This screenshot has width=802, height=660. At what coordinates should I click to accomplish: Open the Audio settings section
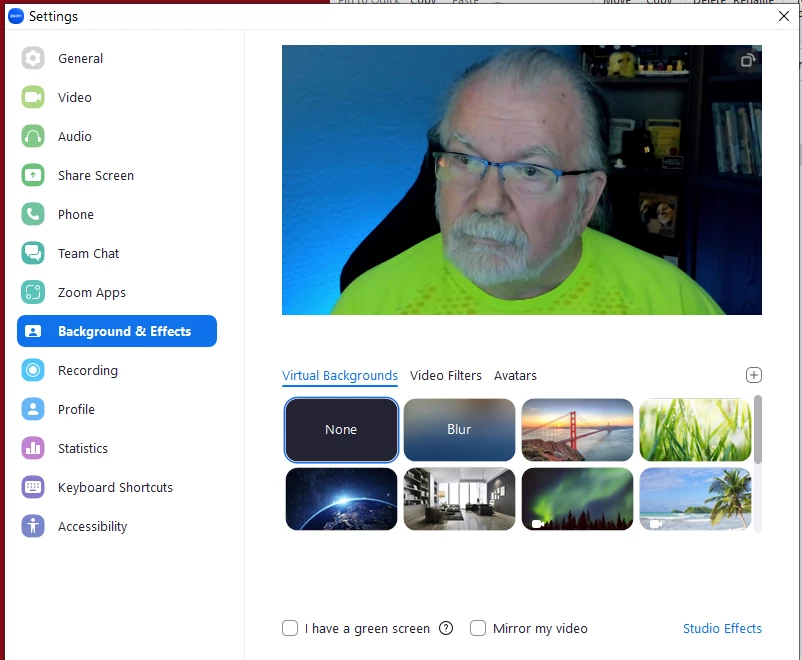click(x=117, y=136)
